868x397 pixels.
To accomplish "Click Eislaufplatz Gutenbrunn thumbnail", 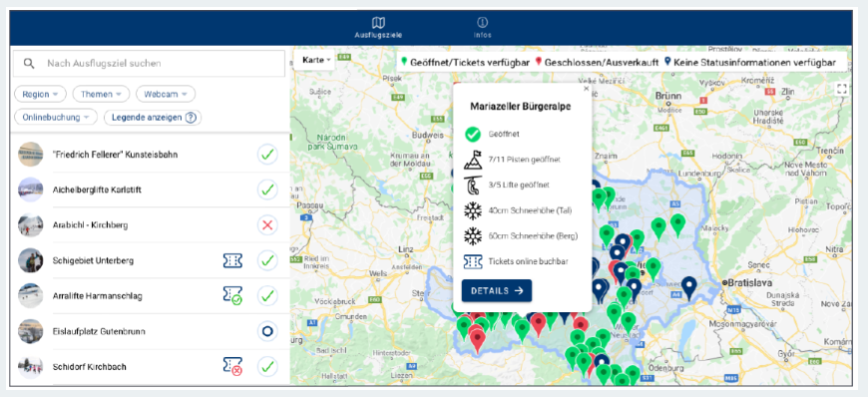I will pyautogui.click(x=31, y=331).
